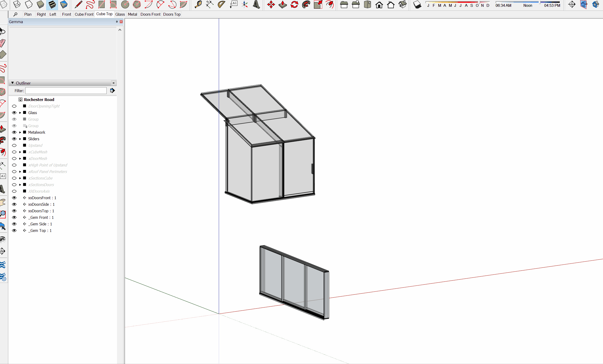Switch to Monochrome face style
The height and width of the screenshot is (364, 603).
[64, 4]
